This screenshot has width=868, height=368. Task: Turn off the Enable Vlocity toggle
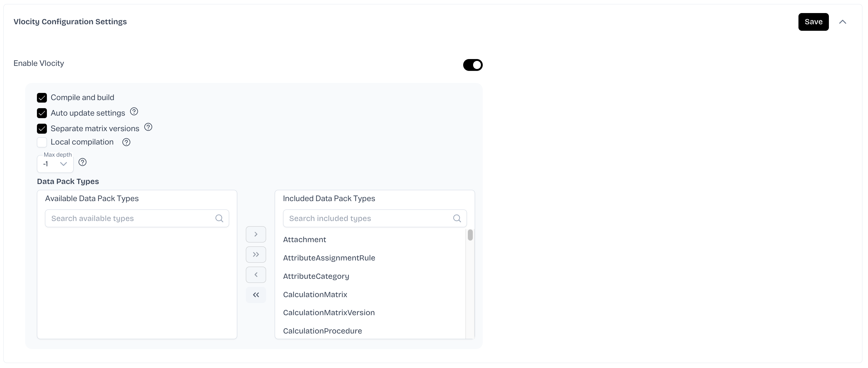473,65
